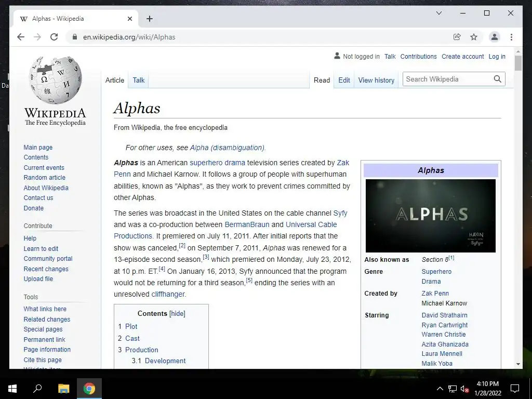
Task: Click the Alphas title card image
Action: [x=431, y=216]
